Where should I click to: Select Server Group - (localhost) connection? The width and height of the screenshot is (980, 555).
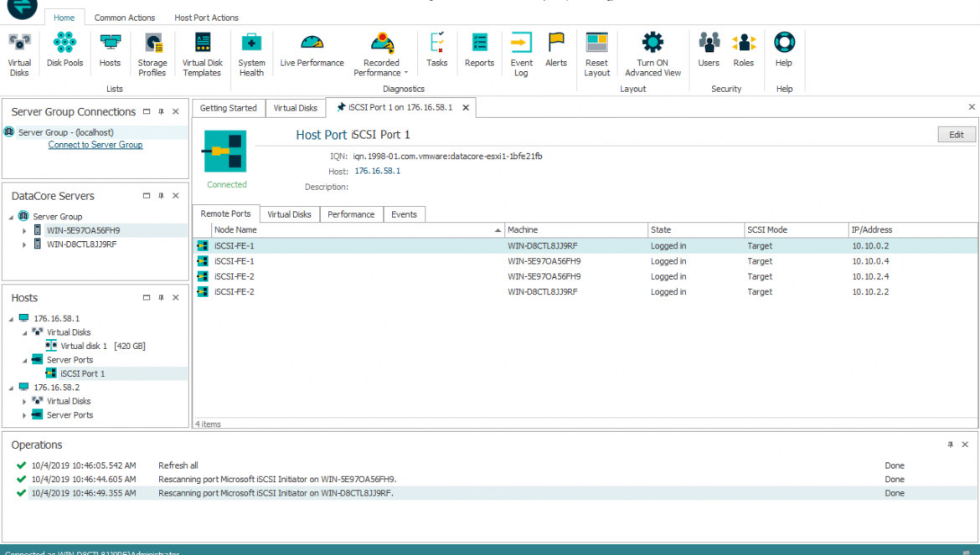pyautogui.click(x=65, y=132)
